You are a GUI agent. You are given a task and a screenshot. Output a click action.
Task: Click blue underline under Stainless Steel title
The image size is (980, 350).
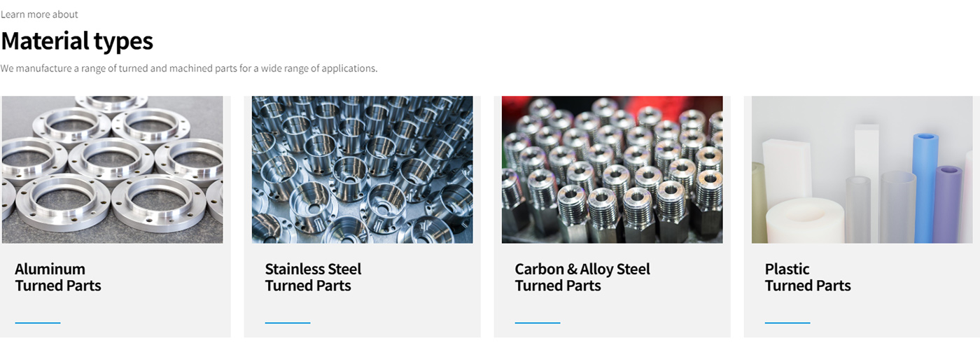point(288,323)
